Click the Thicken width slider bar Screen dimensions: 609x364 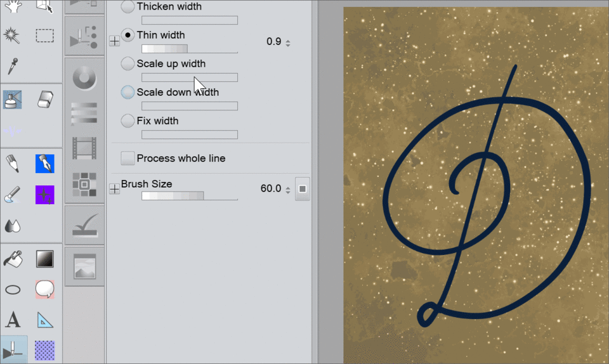coord(190,20)
